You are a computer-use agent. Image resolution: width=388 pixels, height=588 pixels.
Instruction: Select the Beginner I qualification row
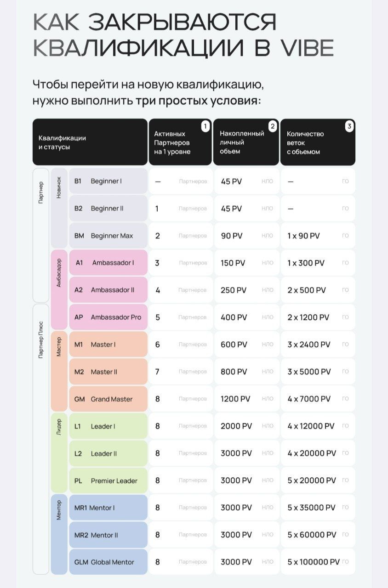(x=108, y=181)
